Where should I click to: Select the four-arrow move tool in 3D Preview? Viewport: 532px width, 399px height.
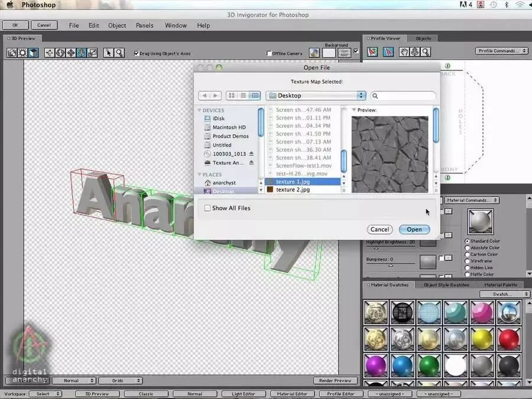[x=71, y=53]
